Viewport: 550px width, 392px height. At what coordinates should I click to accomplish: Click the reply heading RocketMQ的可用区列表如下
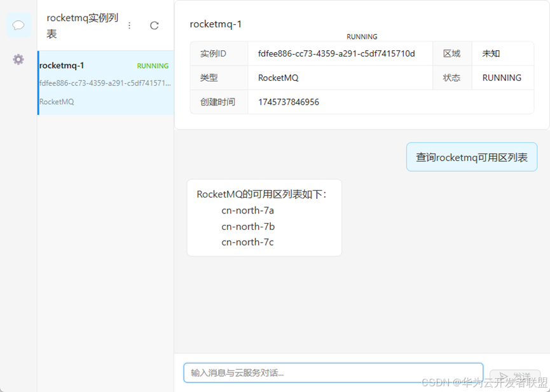tap(262, 194)
